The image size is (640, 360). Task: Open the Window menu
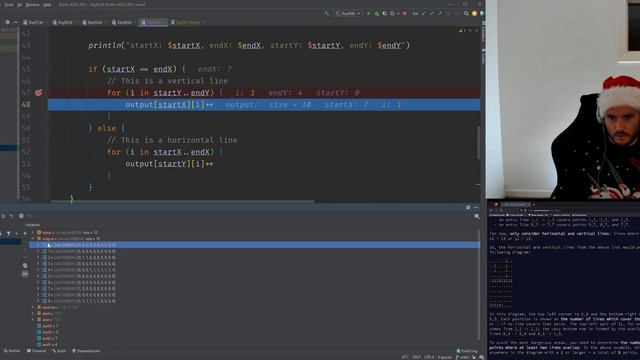click(32, 4)
